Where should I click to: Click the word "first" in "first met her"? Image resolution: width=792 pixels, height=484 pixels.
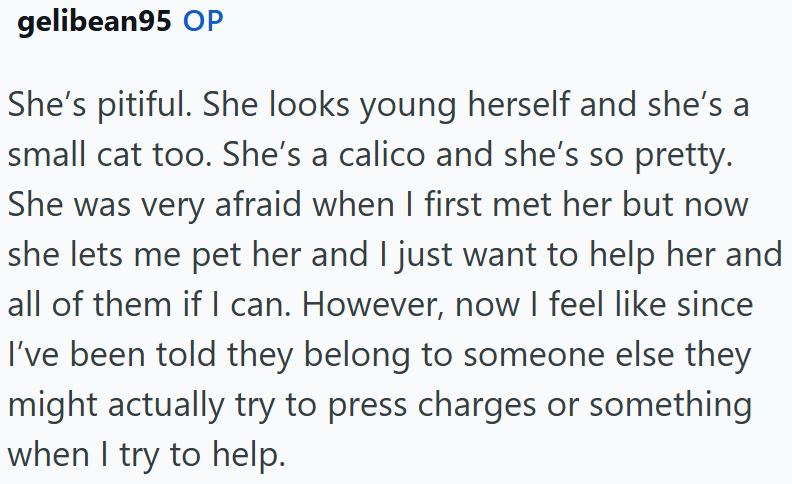[x=453, y=205]
